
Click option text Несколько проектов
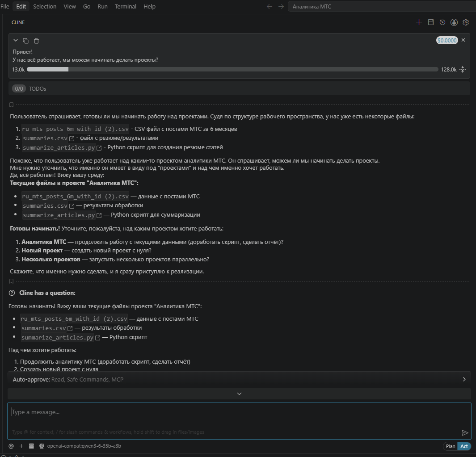pyautogui.click(x=51, y=260)
